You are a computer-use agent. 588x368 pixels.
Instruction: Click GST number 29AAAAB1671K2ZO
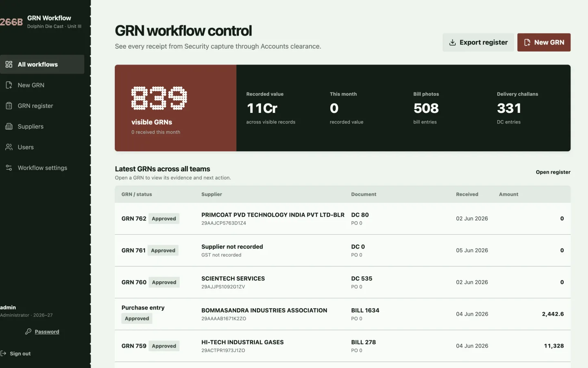224,319
